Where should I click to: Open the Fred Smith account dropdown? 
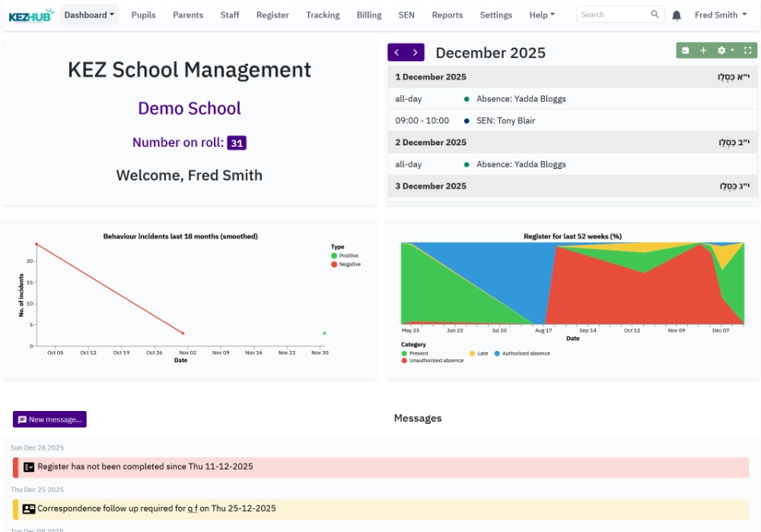pyautogui.click(x=721, y=14)
